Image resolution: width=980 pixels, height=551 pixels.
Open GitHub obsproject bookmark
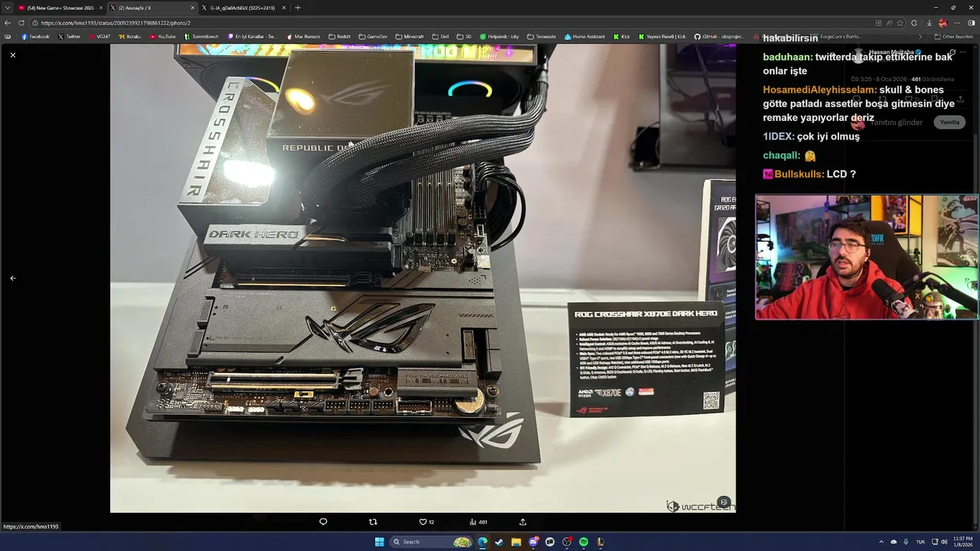tap(719, 37)
